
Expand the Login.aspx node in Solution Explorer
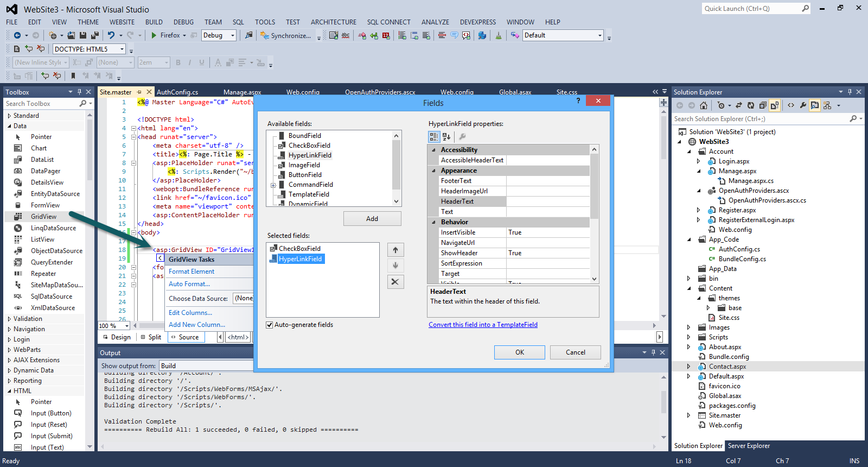pos(698,161)
